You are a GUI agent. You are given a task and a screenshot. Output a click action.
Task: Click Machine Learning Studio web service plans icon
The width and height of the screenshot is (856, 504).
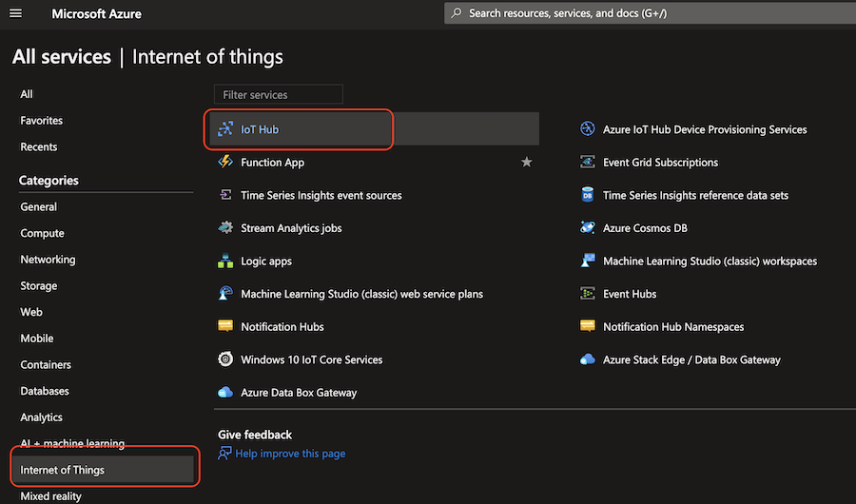(225, 293)
